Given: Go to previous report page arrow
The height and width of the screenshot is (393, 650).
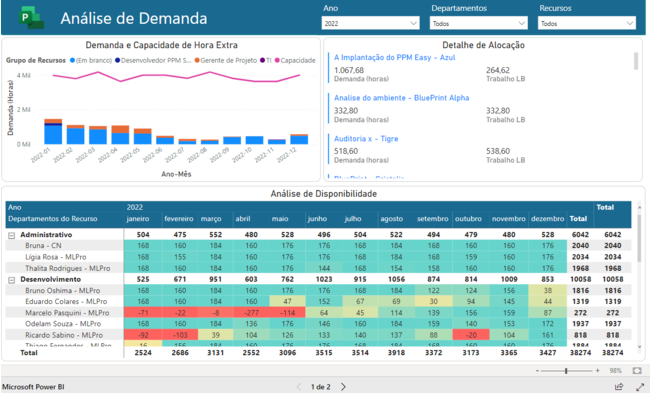Looking at the screenshot, I should tap(299, 387).
